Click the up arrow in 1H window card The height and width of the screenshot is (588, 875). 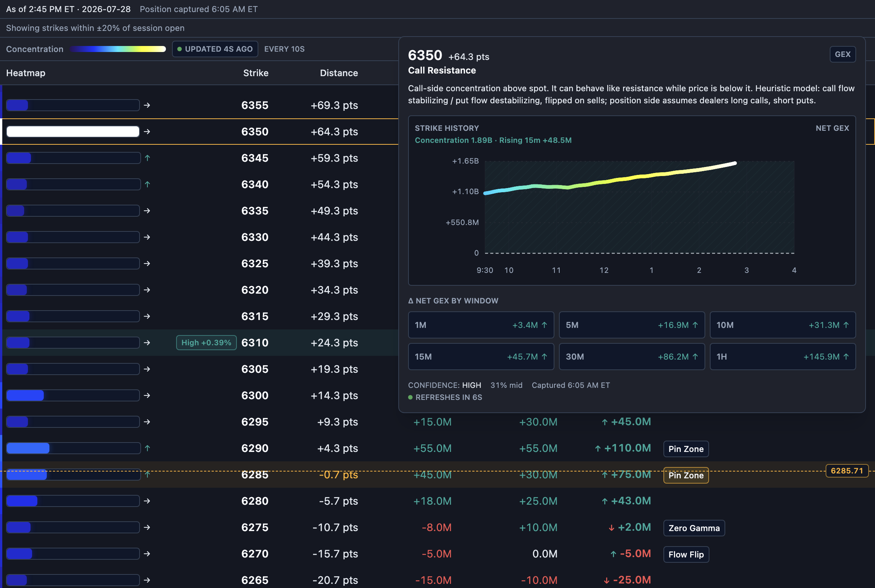pos(846,357)
